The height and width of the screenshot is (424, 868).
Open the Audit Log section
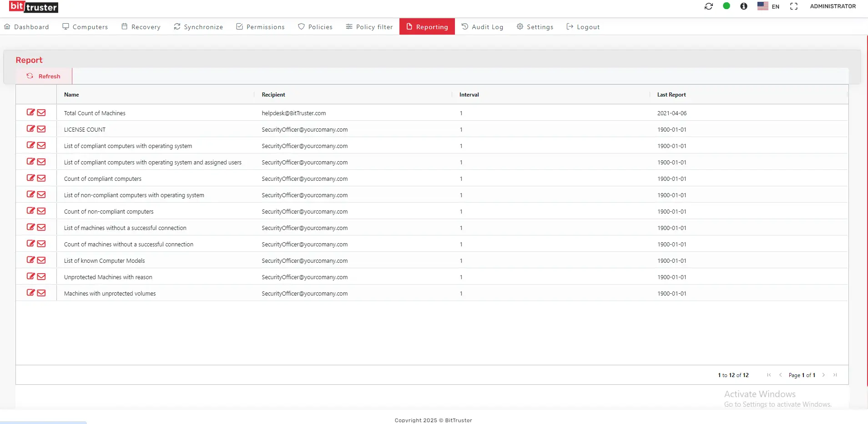pos(482,26)
